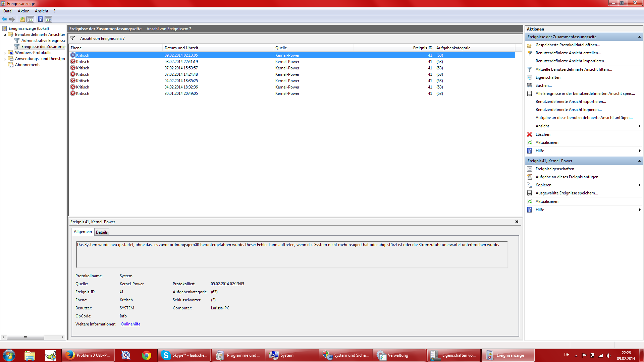
Task: Collapse the Ereignis 41, Kernel-Power actions section
Action: [639, 161]
